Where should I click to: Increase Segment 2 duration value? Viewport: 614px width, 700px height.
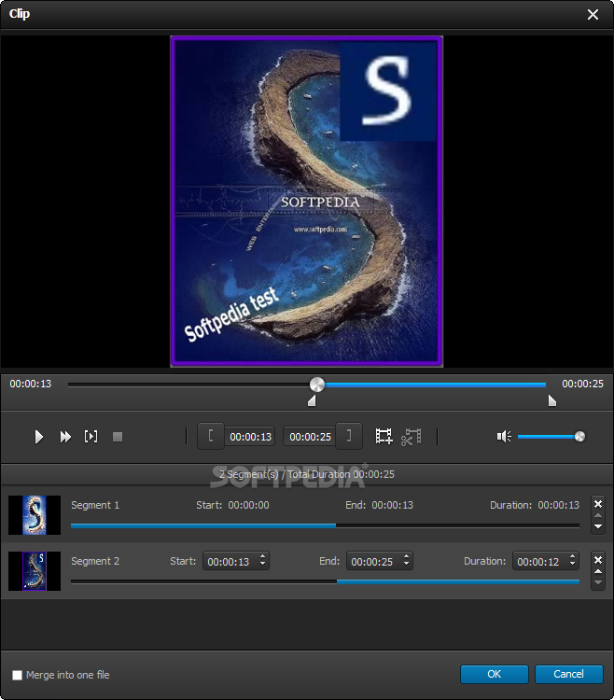click(572, 556)
